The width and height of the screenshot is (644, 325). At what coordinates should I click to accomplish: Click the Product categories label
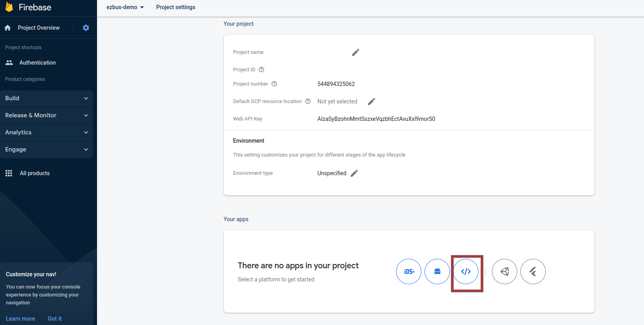coord(25,79)
